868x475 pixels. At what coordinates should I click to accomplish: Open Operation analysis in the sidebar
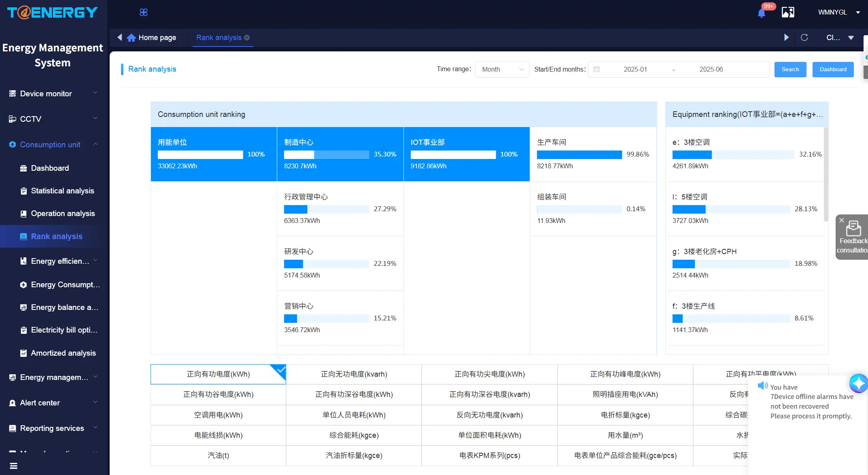(63, 213)
